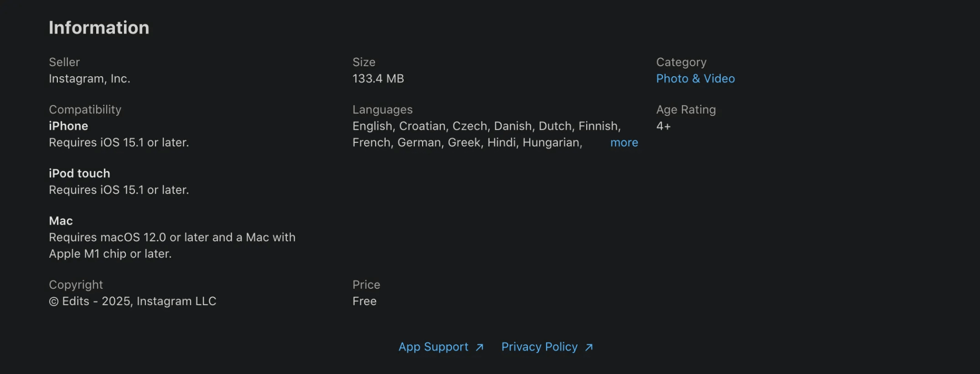Click the Information heading

[99, 27]
